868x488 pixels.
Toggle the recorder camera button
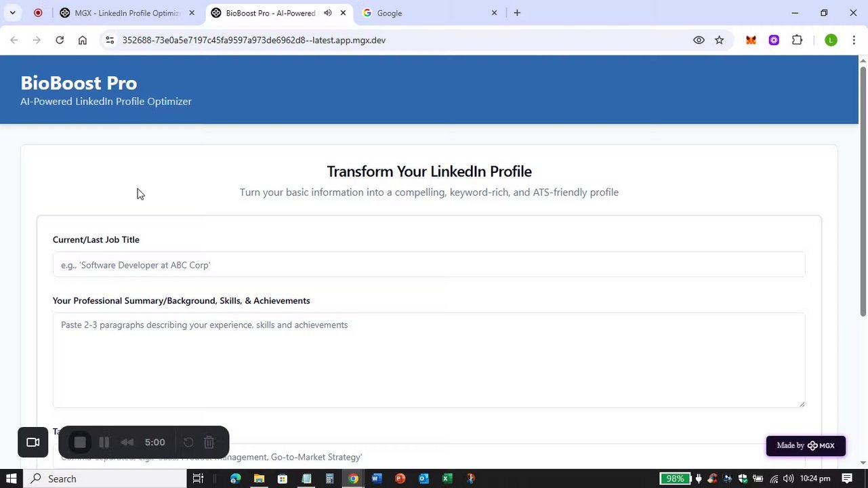(33, 443)
